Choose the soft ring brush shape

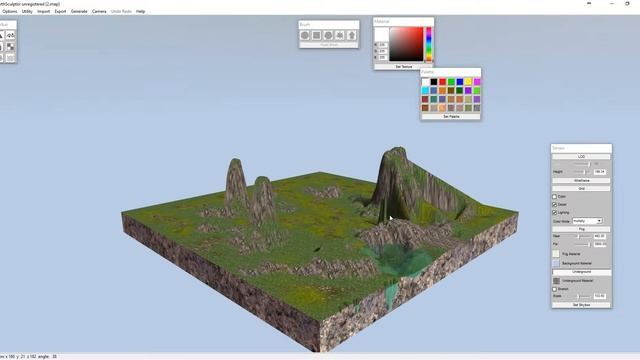pos(328,36)
